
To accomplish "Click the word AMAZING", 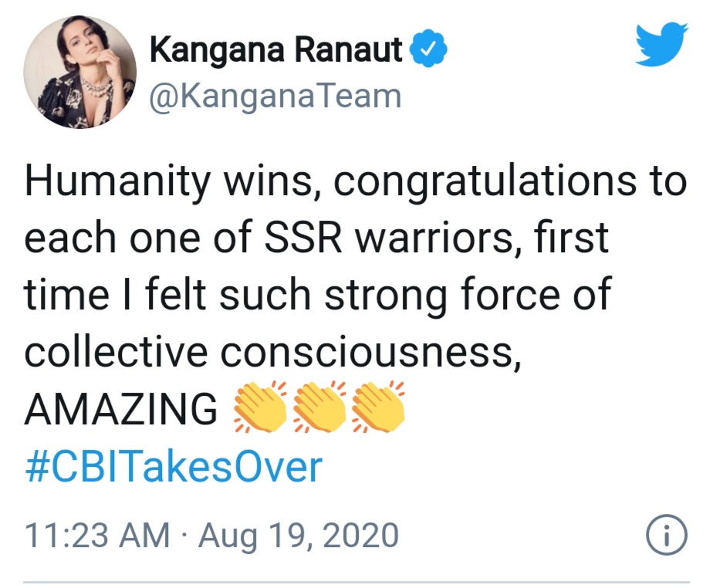I will click(x=121, y=409).
